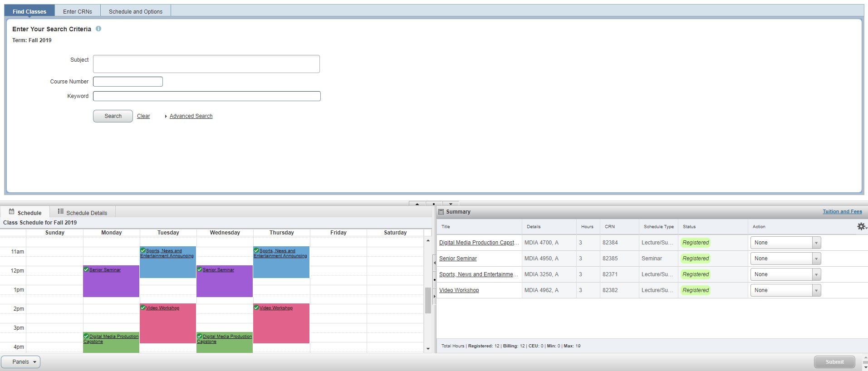Click the left arrow on vertical panel splitter
The width and height of the screenshot is (868, 371).
(x=434, y=263)
